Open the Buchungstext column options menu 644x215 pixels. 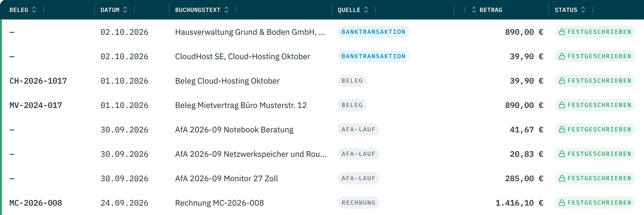pyautogui.click(x=236, y=10)
